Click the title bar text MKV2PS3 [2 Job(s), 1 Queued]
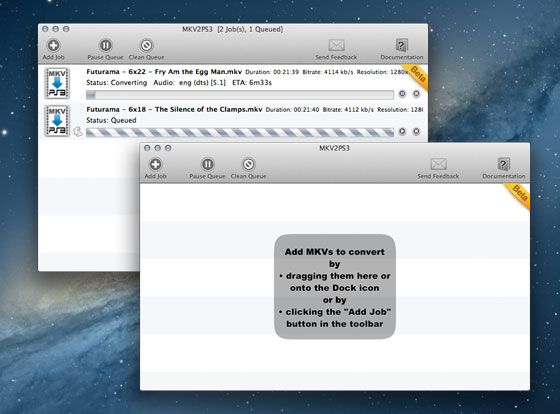560x414 pixels. pos(232,29)
